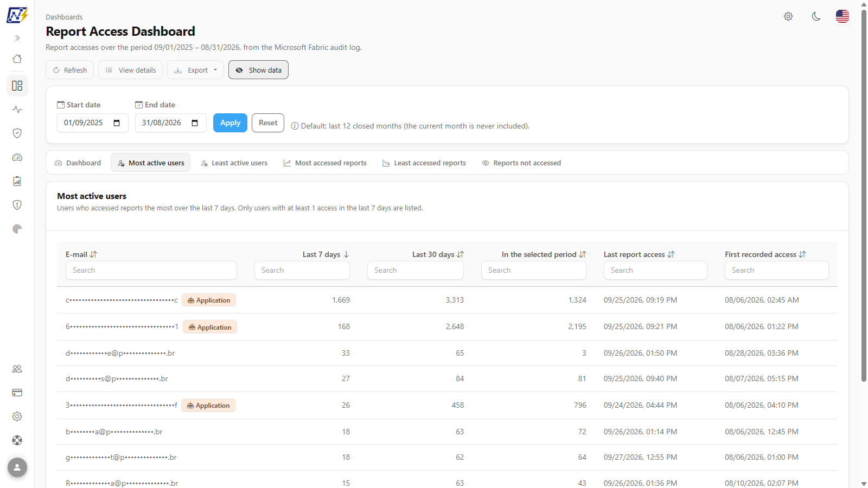Focus the Last 30 days search field

416,271
